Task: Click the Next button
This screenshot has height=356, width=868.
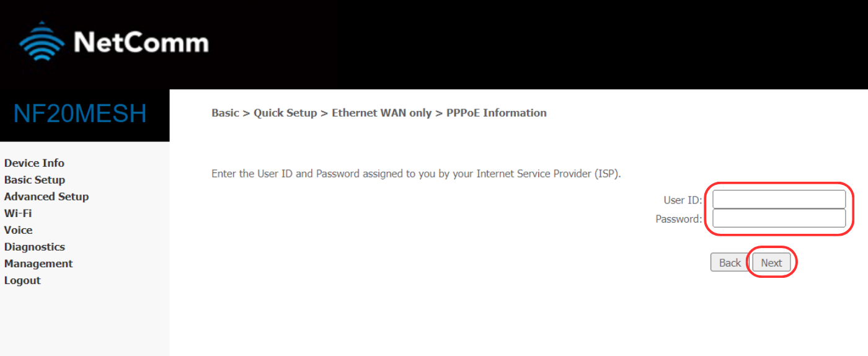Action: 771,262
